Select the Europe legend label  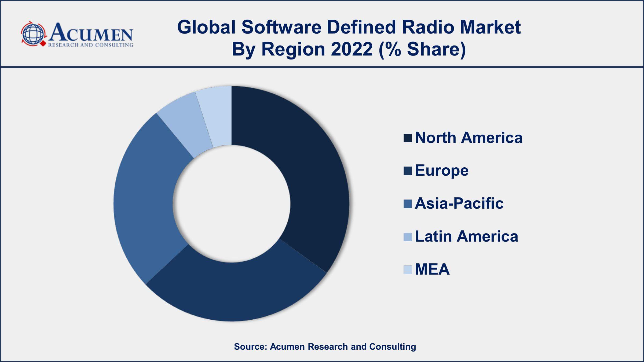tap(442, 171)
